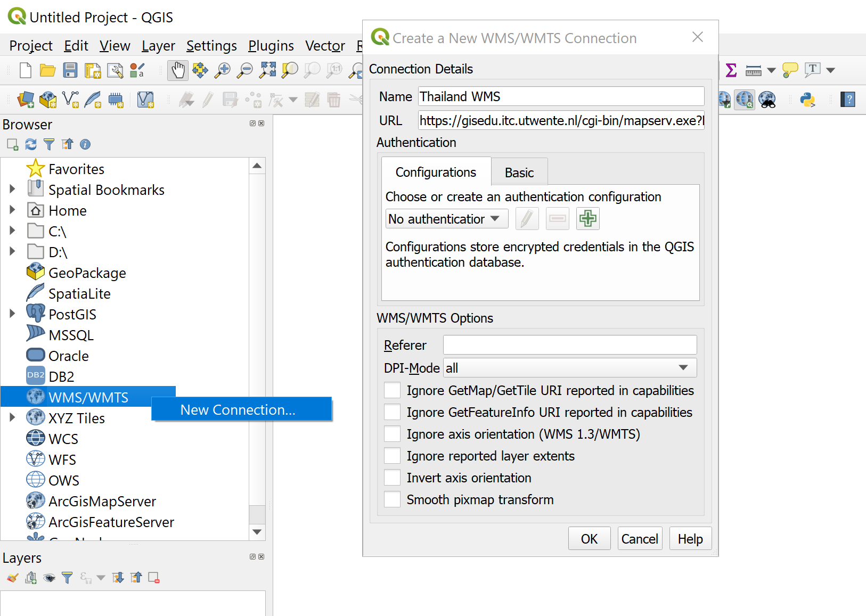Open the Plugins menu
Viewport: 866px width, 616px height.
[271, 46]
